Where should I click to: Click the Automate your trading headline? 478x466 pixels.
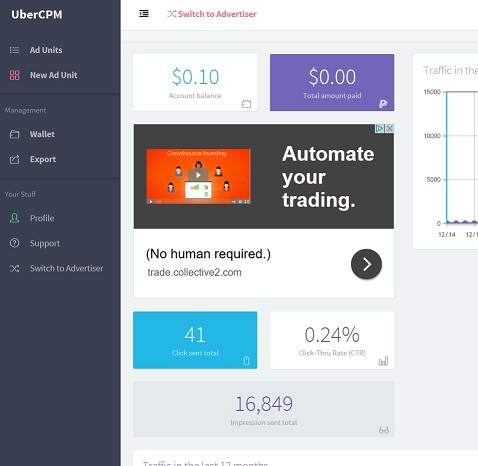tap(328, 177)
